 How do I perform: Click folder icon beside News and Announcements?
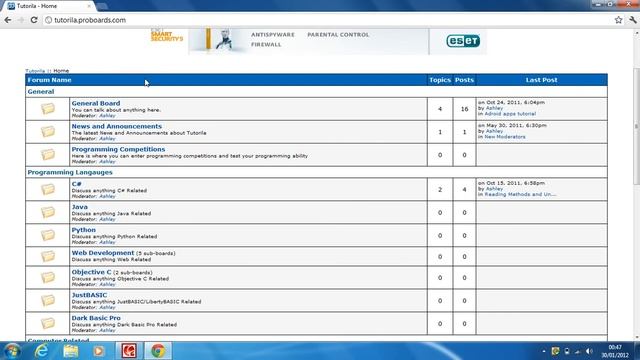coord(48,131)
